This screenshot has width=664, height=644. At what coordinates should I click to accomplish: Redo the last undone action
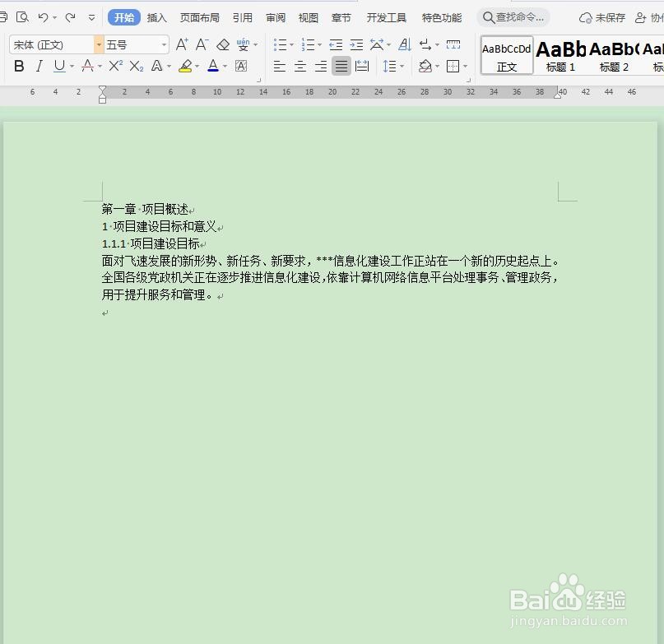tap(70, 17)
